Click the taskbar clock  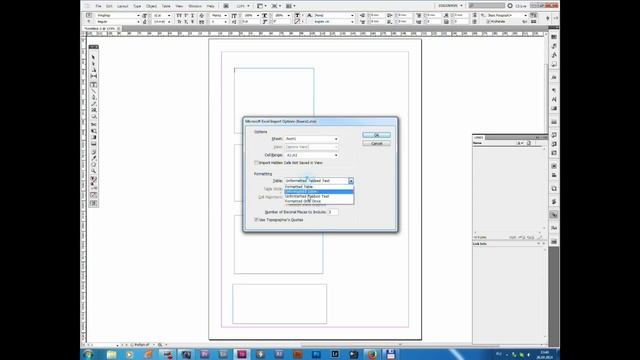(x=544, y=354)
